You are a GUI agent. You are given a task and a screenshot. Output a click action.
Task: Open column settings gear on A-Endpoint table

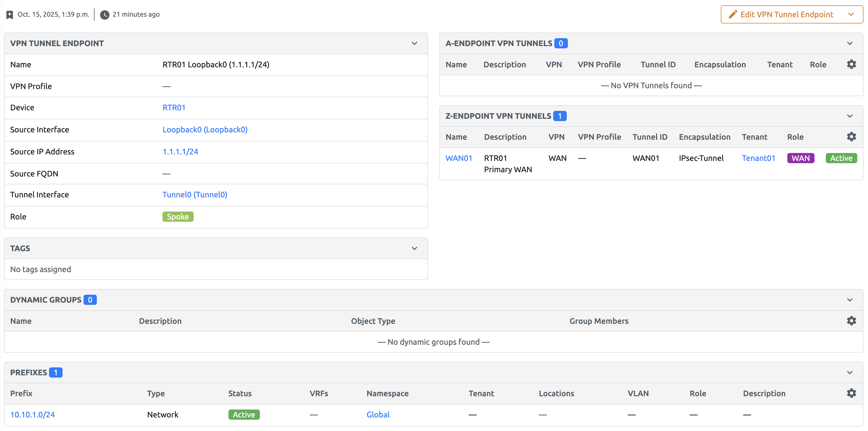click(852, 64)
